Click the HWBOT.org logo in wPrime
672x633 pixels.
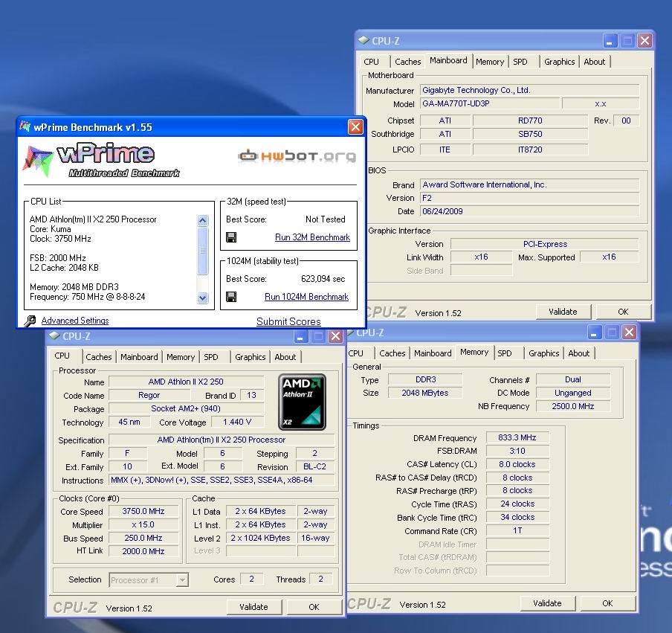(297, 155)
